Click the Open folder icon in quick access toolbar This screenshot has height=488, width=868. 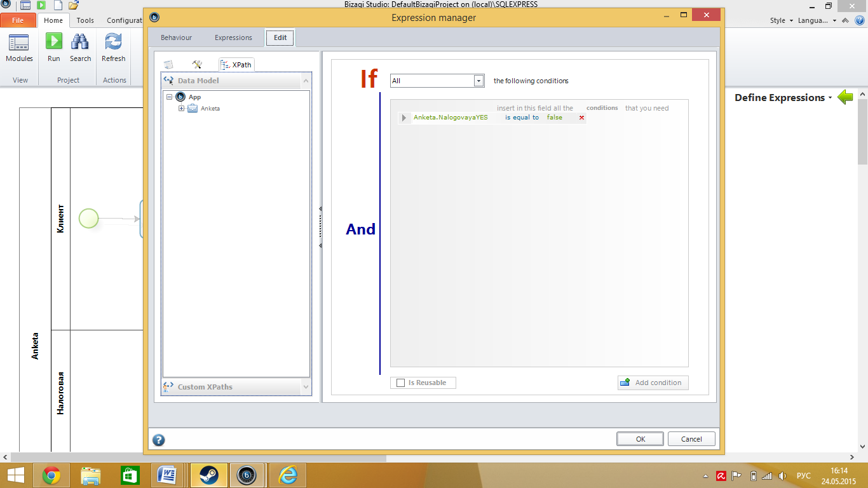pyautogui.click(x=73, y=5)
